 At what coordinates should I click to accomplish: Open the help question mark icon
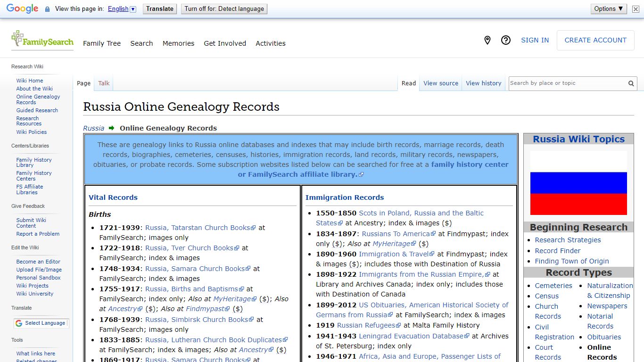[506, 41]
